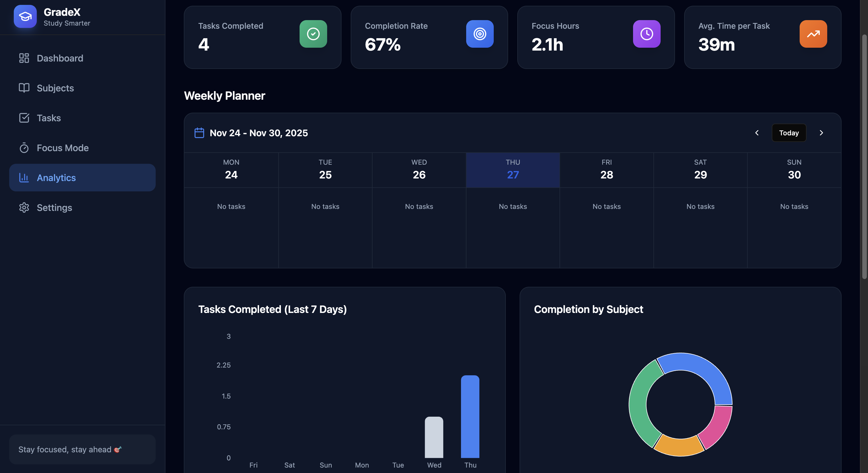This screenshot has height=473, width=868.
Task: Click the Settings gear icon in sidebar
Action: point(24,207)
